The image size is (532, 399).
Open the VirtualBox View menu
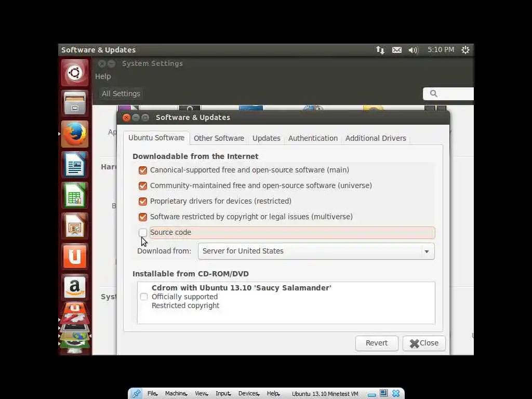201,394
